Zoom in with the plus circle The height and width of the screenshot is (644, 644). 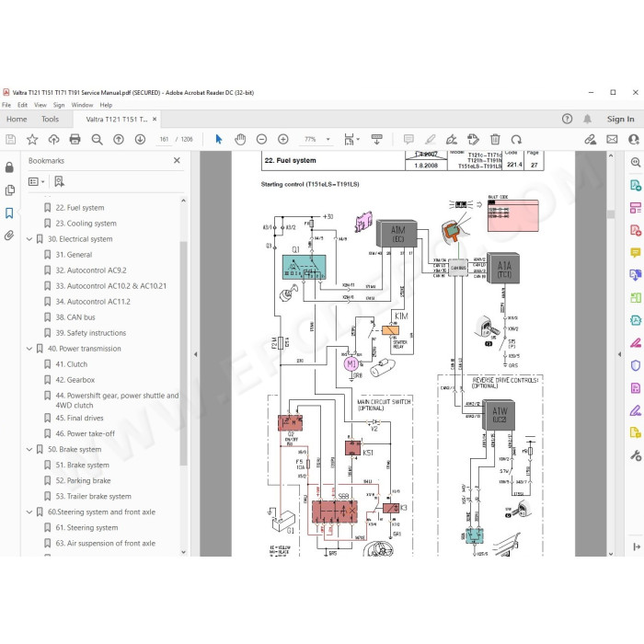(283, 140)
